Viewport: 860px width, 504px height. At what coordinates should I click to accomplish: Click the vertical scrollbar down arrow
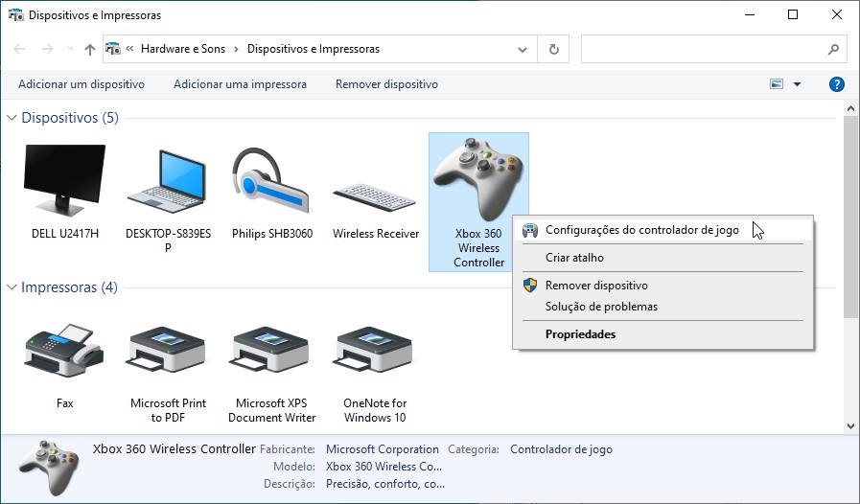pos(850,426)
